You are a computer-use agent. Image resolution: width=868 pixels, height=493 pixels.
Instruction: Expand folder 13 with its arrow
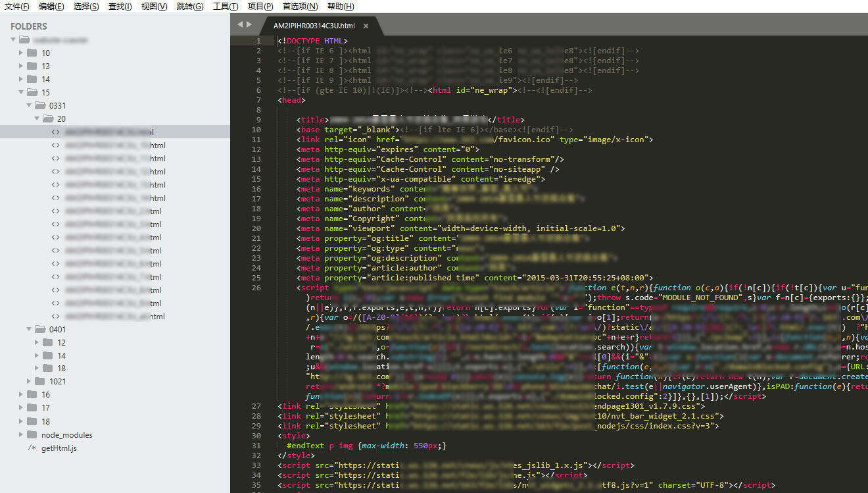coord(21,66)
